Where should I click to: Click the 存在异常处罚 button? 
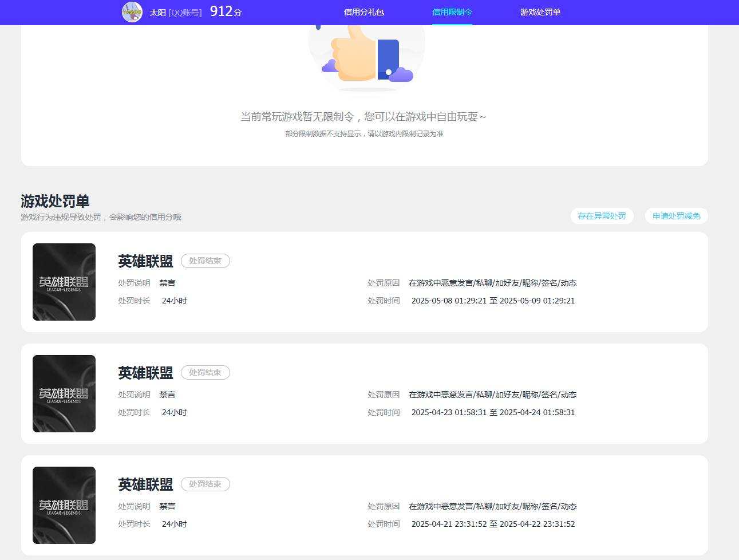click(602, 216)
